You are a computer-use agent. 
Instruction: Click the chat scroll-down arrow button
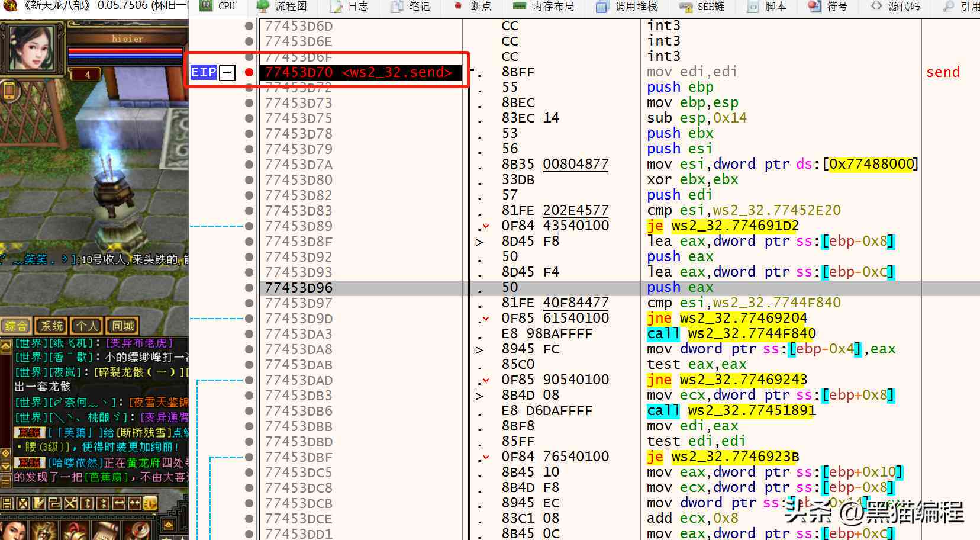[7, 467]
